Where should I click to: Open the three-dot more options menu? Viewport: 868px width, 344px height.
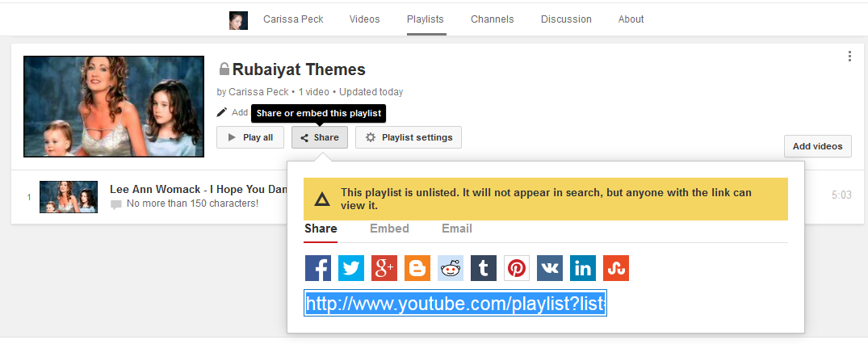pos(849,56)
